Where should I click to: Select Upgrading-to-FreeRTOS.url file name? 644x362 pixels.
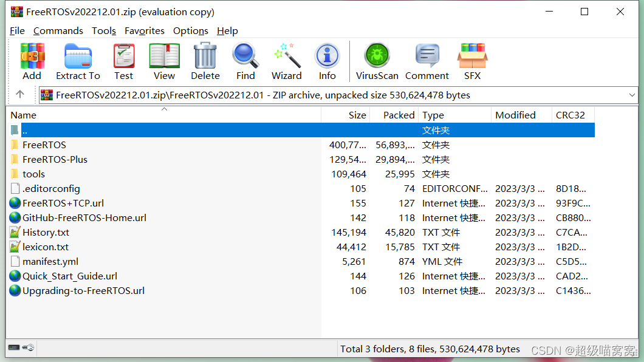(x=83, y=290)
